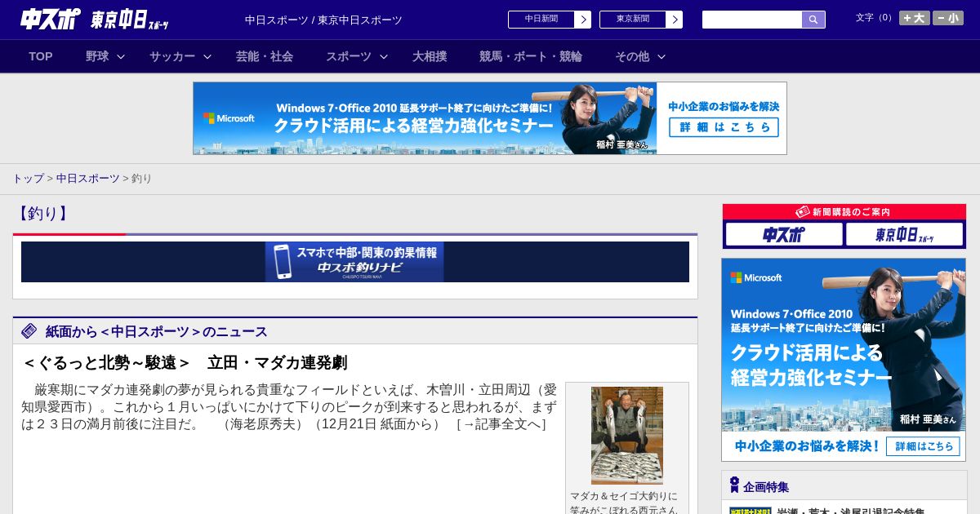Screen dimensions: 980x514
Task: Click the ribbon icon beside 企画特集
Action: (734, 485)
